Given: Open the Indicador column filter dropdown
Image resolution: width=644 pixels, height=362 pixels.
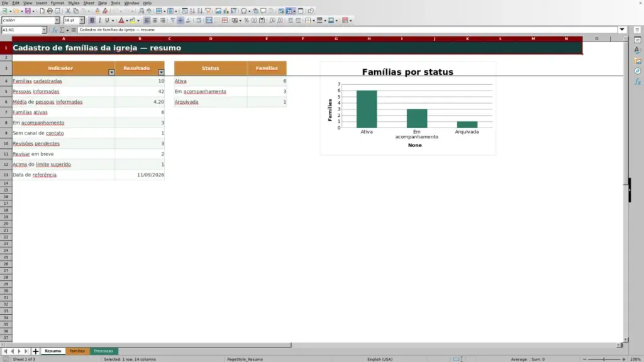Looking at the screenshot, I should 111,72.
